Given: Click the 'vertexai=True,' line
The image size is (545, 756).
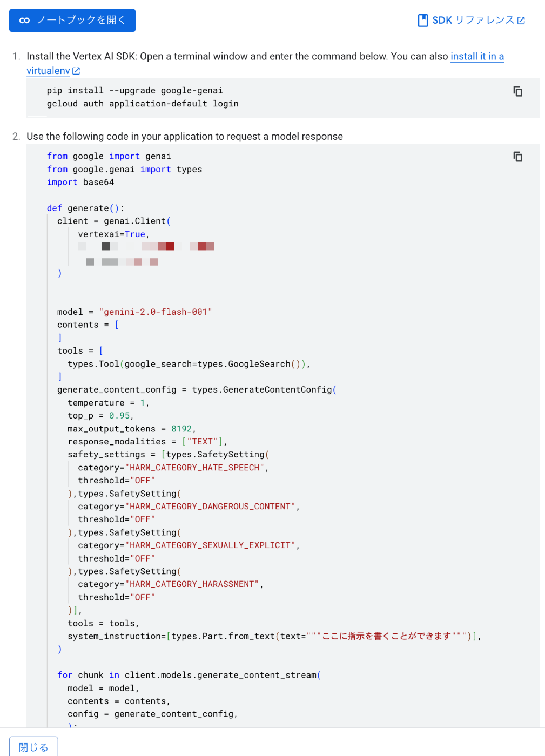Looking at the screenshot, I should 113,234.
